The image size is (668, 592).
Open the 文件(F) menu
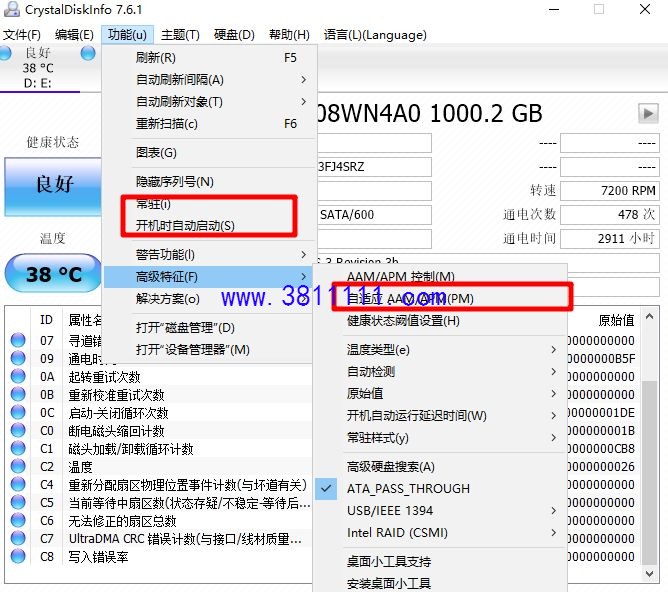[22, 34]
